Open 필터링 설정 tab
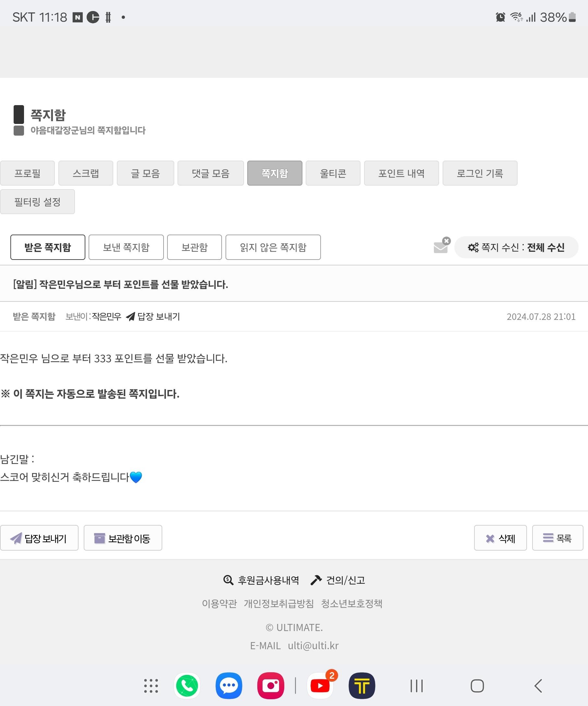This screenshot has width=588, height=706. coord(37,202)
